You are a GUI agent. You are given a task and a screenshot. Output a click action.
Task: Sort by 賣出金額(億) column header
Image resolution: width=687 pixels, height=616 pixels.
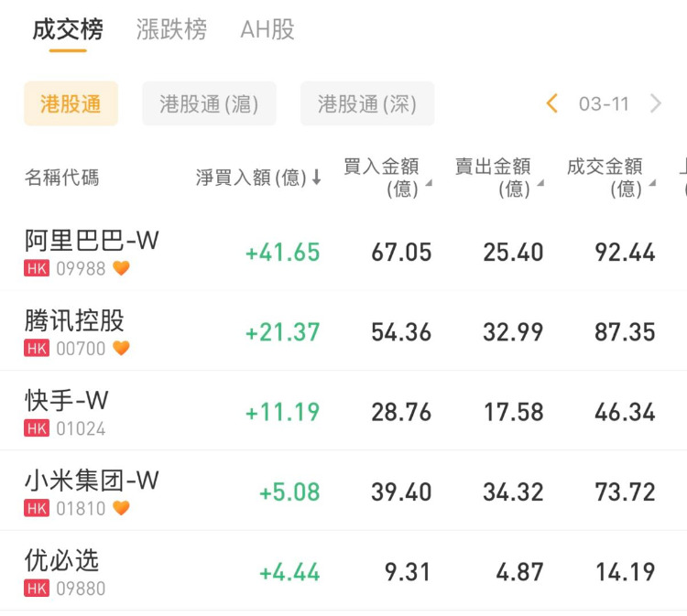point(499,178)
